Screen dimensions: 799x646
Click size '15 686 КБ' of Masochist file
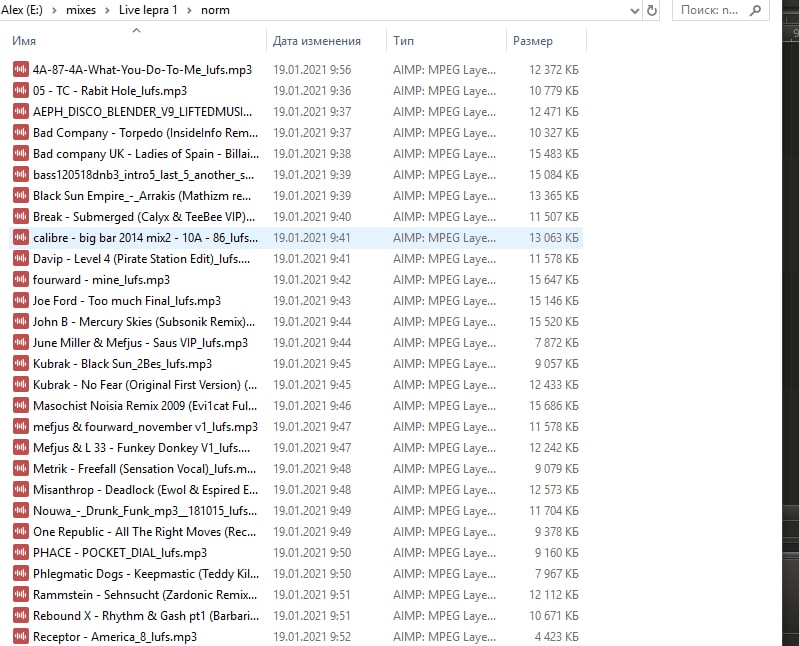coord(553,406)
